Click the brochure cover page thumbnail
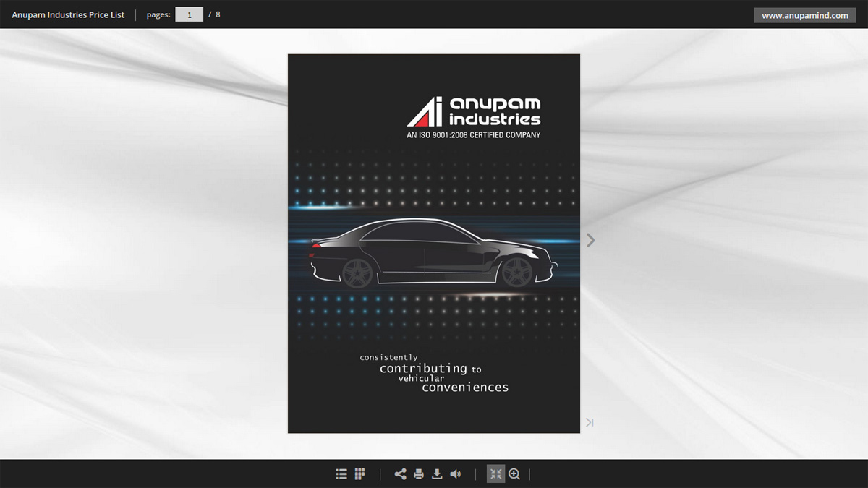This screenshot has width=868, height=488. 434,244
